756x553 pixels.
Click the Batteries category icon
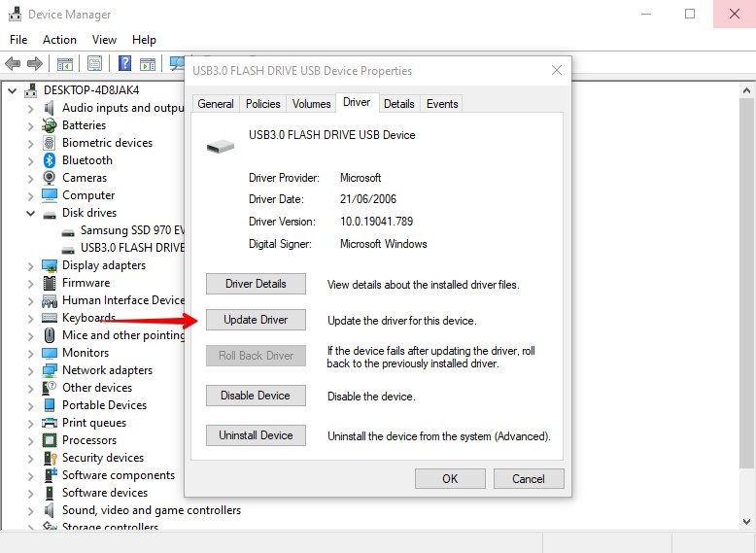50,125
